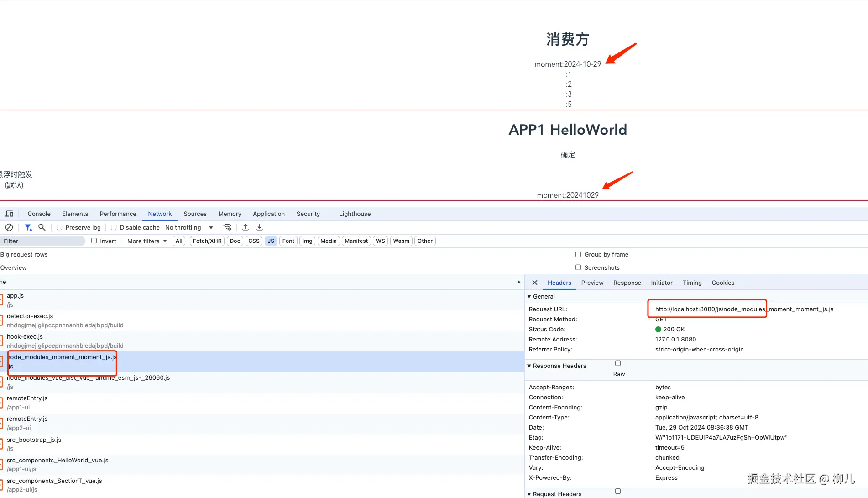Switch to the Performance tab

118,214
